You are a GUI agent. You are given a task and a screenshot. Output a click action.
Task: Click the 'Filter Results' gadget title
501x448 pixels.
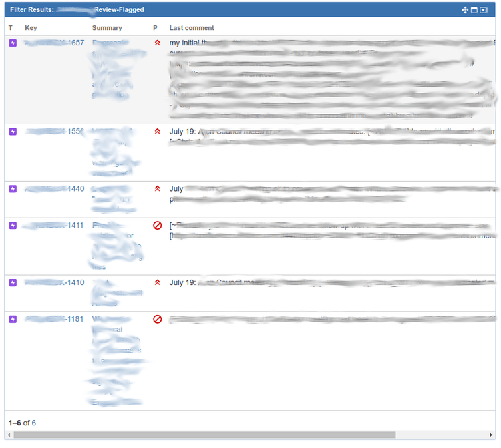tap(77, 10)
